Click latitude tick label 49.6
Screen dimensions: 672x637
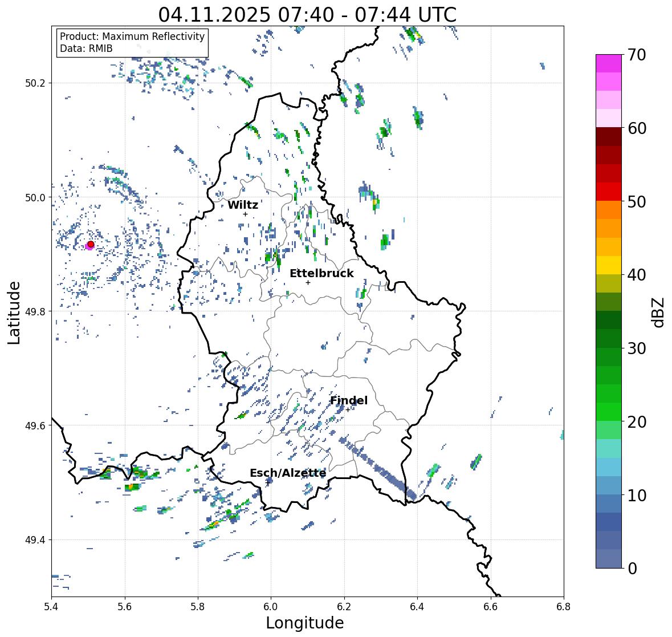pos(35,425)
